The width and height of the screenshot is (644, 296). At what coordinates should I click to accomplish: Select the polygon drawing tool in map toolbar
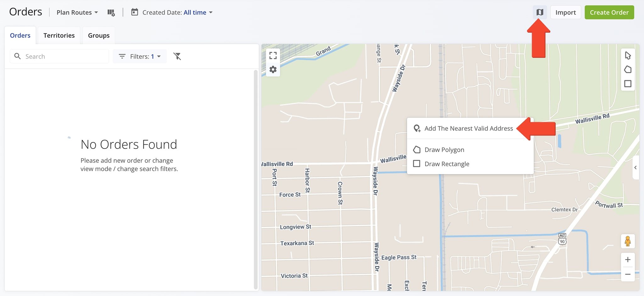pyautogui.click(x=628, y=69)
